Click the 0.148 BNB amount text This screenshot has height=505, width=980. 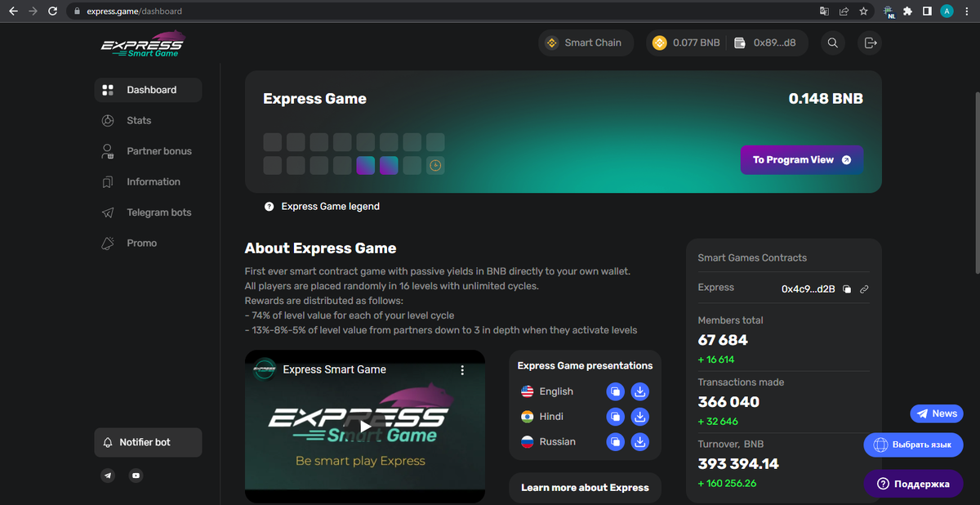[x=826, y=99]
